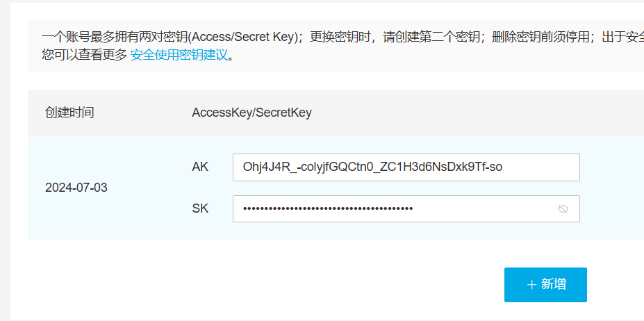This screenshot has width=644, height=321.
Task: Click the 您可以查看更多 text in the notice
Action: click(x=84, y=55)
